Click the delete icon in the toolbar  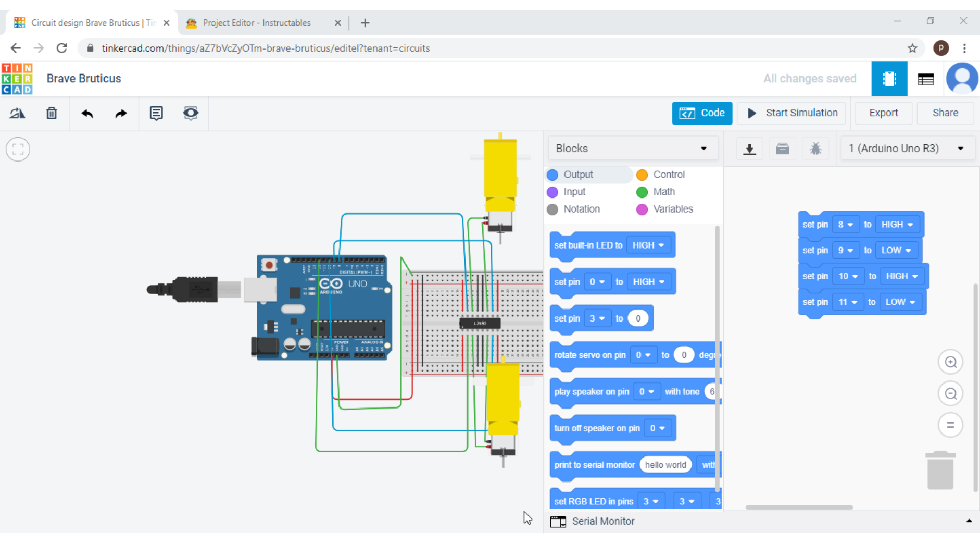tap(52, 113)
